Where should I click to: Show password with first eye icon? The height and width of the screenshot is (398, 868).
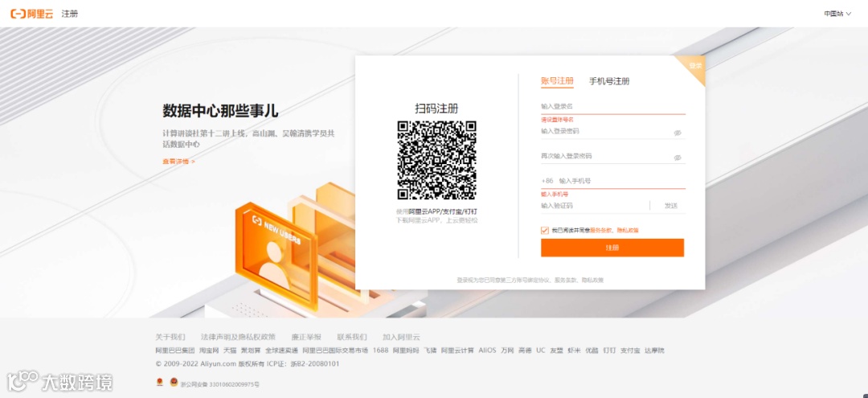pos(677,133)
